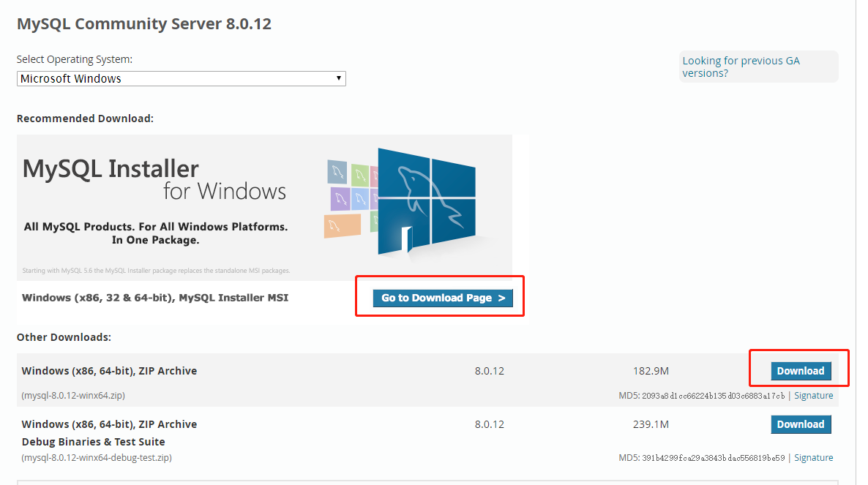Image resolution: width=868 pixels, height=485 pixels.
Task: Click the partially hidden pink dolphin tile
Action: coord(374,176)
